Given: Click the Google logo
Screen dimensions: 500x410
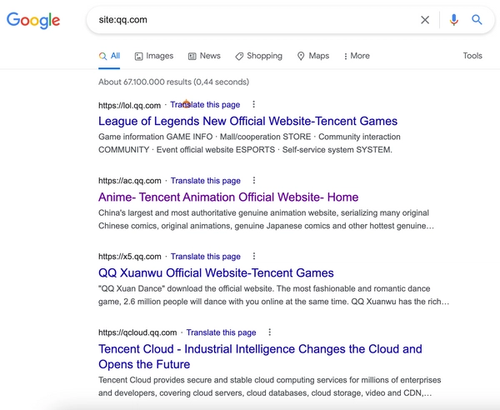Looking at the screenshot, I should point(33,20).
